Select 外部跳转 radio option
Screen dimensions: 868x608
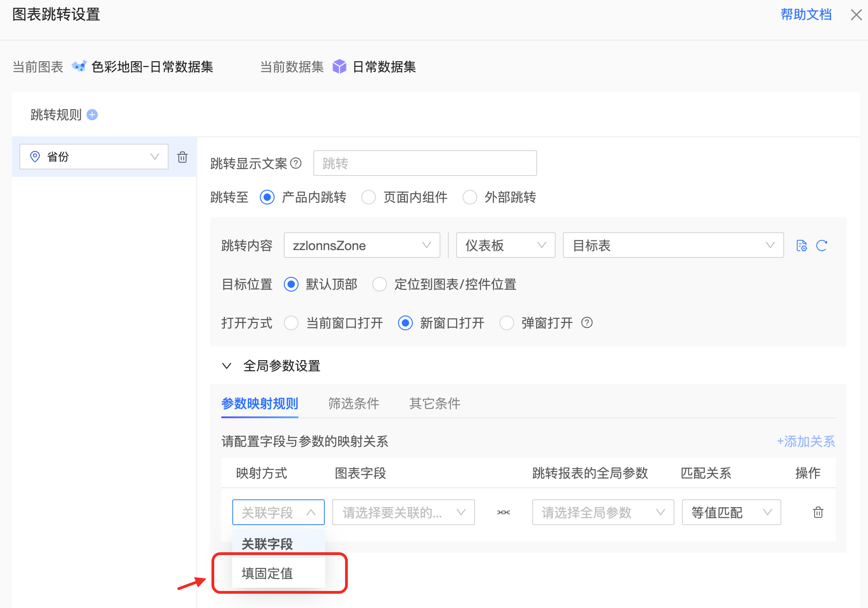(470, 198)
